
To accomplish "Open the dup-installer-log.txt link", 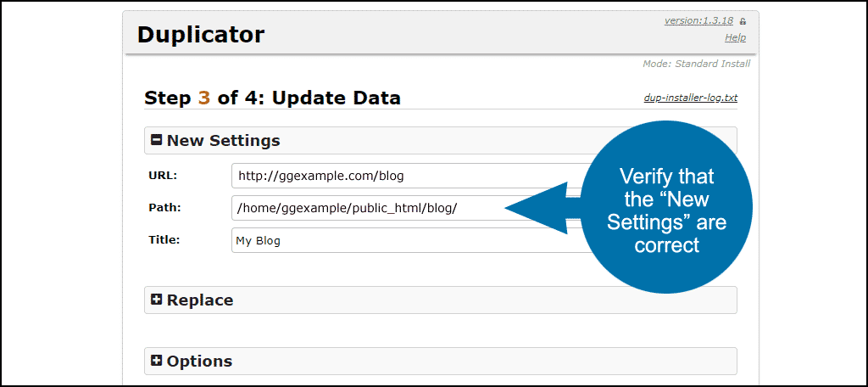I will pyautogui.click(x=690, y=98).
